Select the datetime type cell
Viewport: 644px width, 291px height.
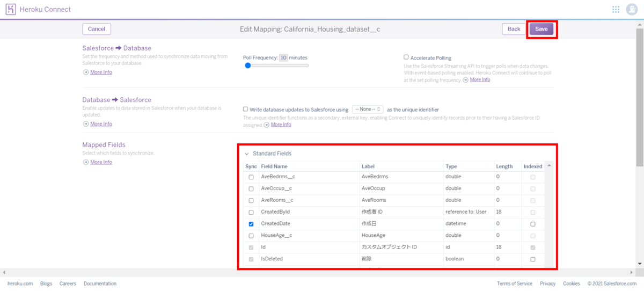[469, 224]
